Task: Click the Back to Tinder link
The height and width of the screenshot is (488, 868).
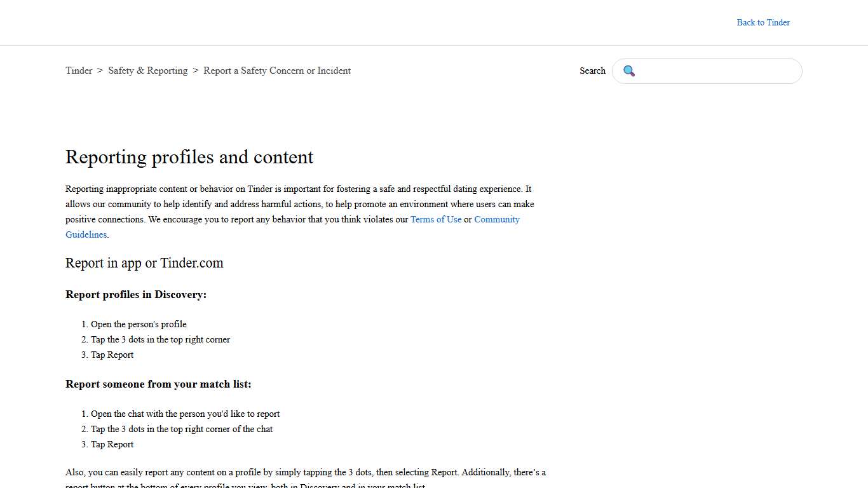Action: click(x=763, y=22)
